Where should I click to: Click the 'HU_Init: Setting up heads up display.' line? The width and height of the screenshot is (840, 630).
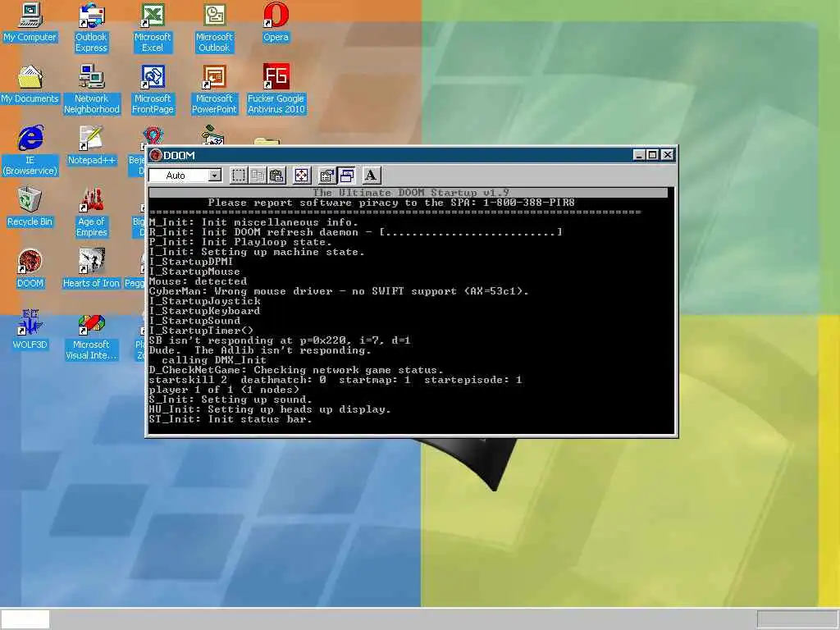click(x=270, y=409)
